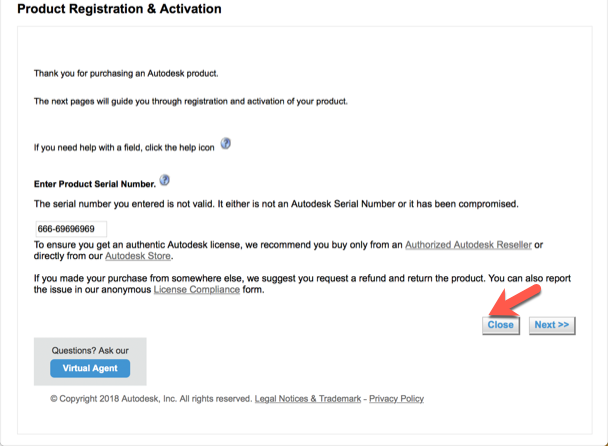
Task: Click the Questions? Ask our text
Action: point(90,351)
